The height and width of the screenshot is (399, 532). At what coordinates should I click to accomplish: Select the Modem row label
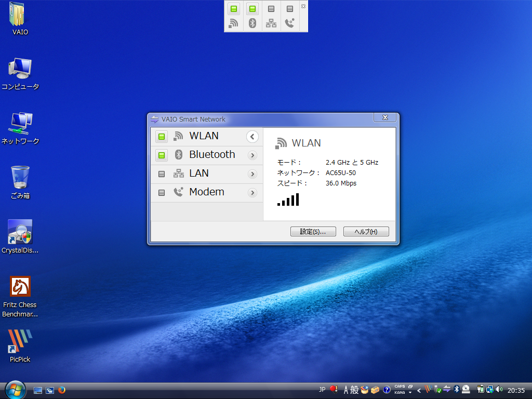coord(207,192)
